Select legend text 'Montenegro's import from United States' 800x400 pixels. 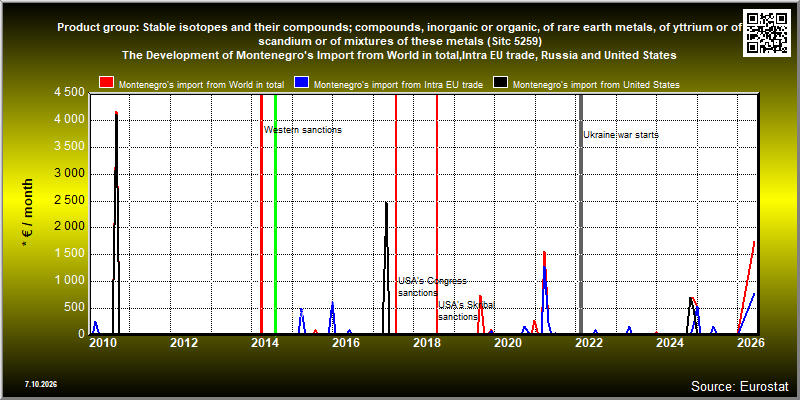click(596, 85)
